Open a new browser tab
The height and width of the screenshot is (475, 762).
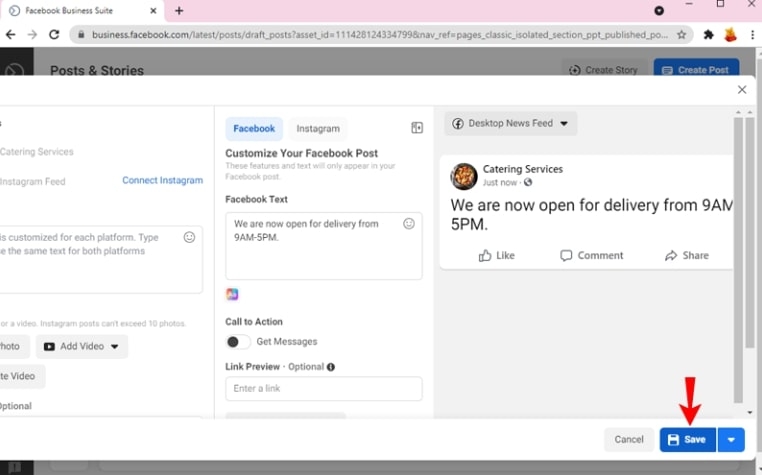(x=179, y=11)
